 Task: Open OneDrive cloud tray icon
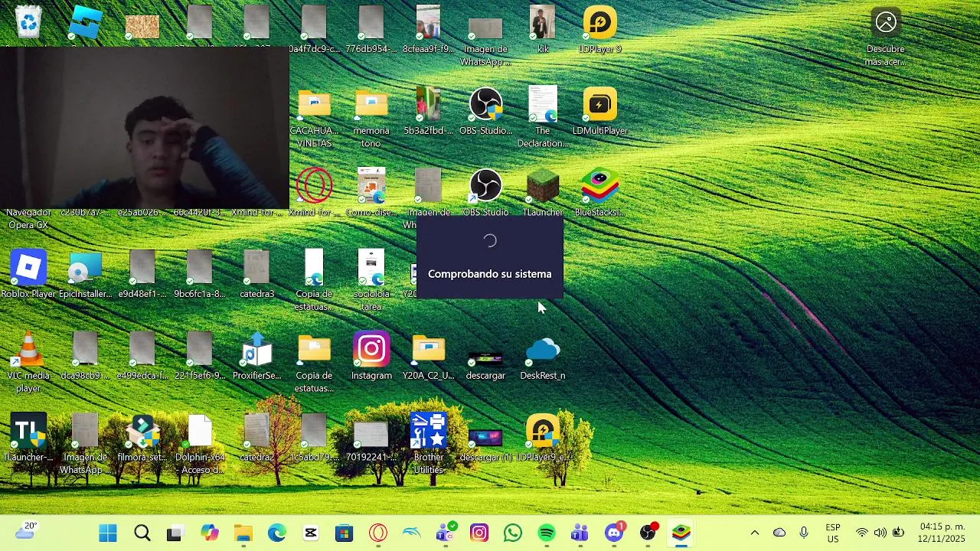779,533
